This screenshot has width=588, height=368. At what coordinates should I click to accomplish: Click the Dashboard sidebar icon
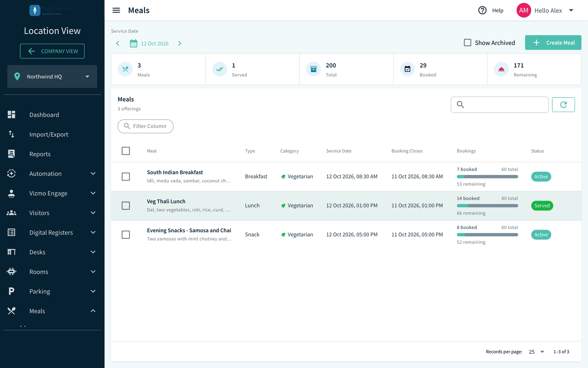click(x=11, y=114)
